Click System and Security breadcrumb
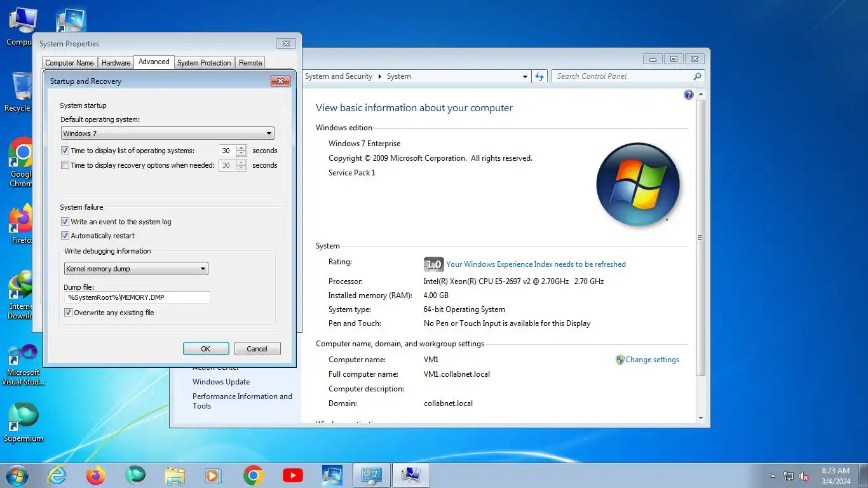This screenshot has width=868, height=488. (x=339, y=76)
